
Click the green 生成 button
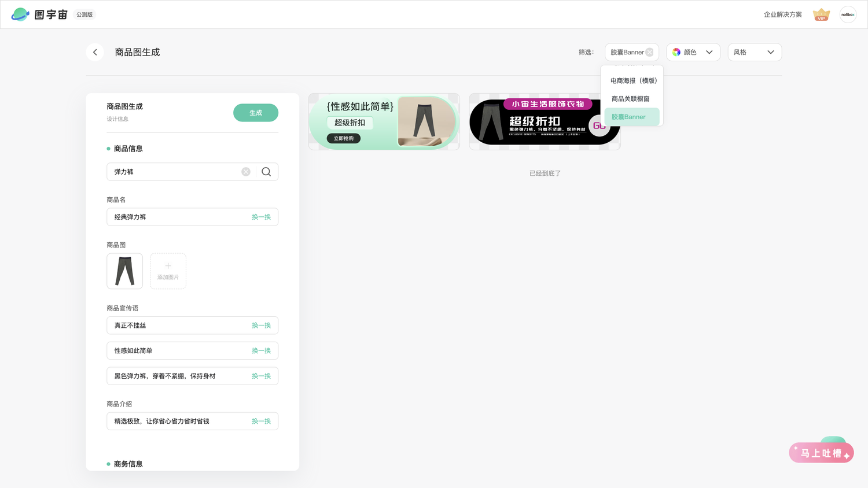(256, 113)
